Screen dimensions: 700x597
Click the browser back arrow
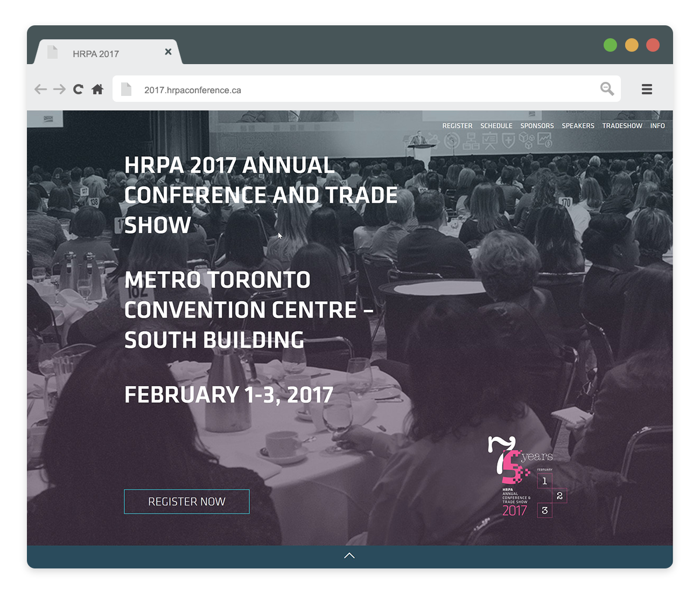(x=40, y=89)
